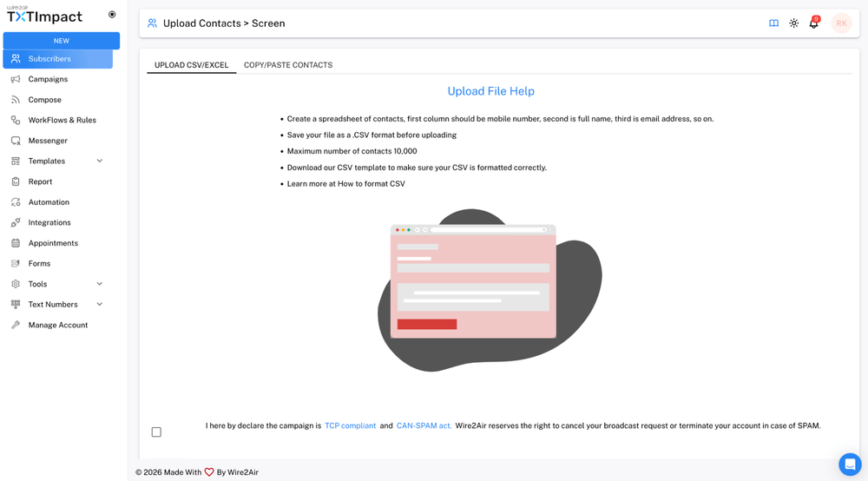
Task: Go to WorkFlows & Rules in sidebar
Action: tap(62, 120)
